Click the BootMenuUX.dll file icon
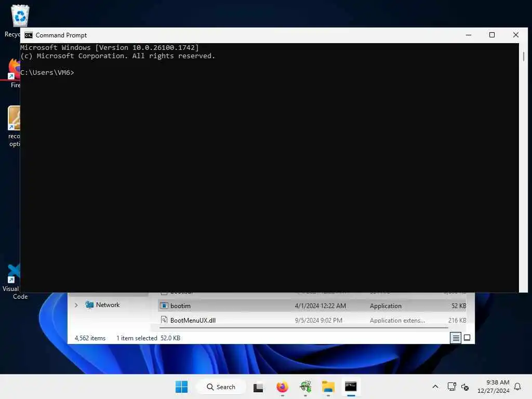532x399 pixels. coord(164,320)
